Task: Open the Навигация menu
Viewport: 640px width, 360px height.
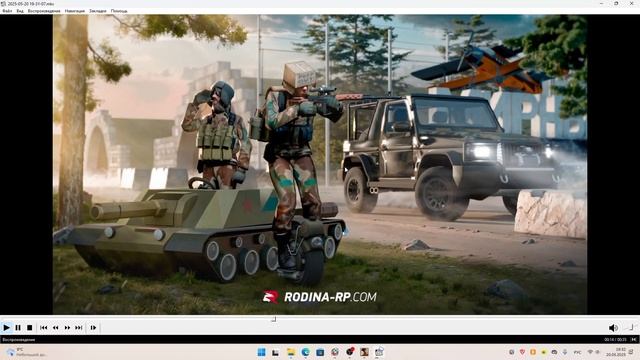Action: pyautogui.click(x=75, y=11)
